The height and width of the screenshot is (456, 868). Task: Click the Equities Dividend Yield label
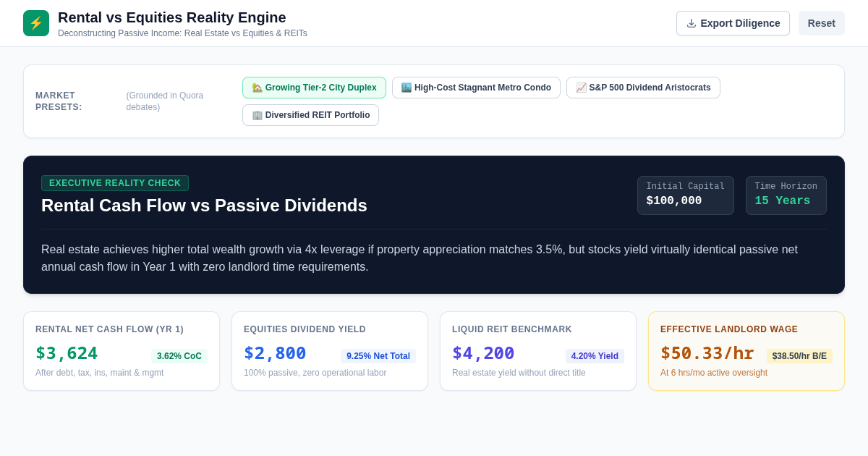click(x=305, y=329)
